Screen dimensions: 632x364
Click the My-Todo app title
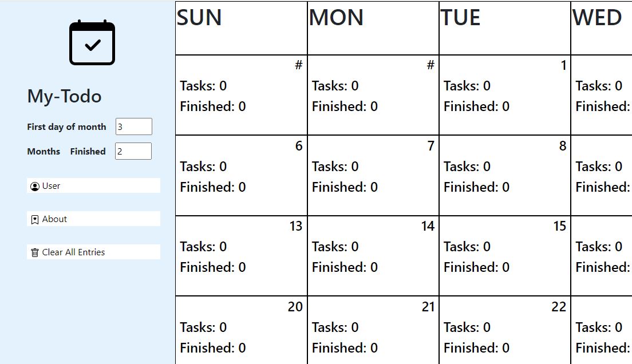65,96
